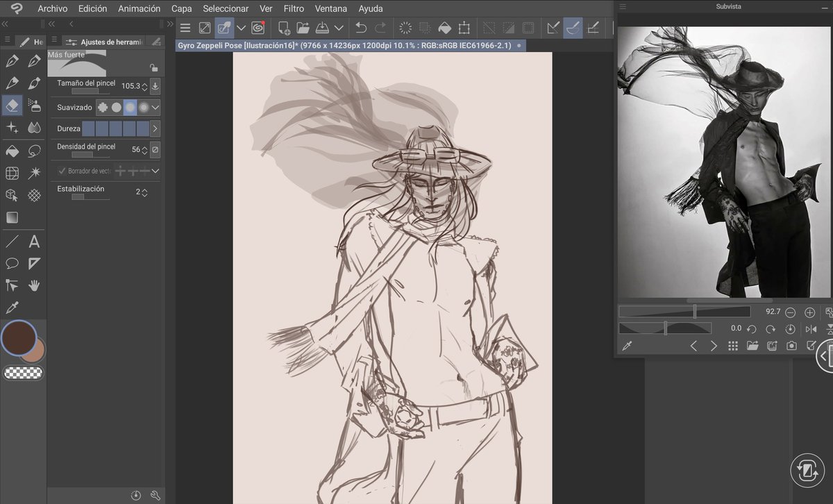Image resolution: width=833 pixels, height=504 pixels.
Task: Click Save icon in command bar
Action: [322, 28]
